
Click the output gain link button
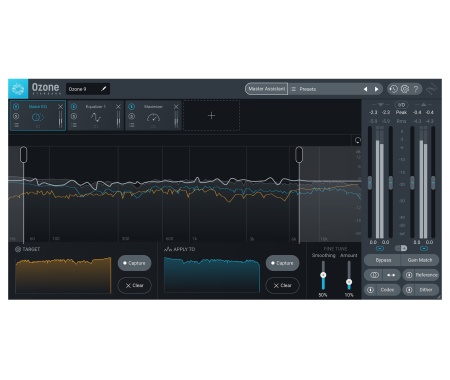423,249
